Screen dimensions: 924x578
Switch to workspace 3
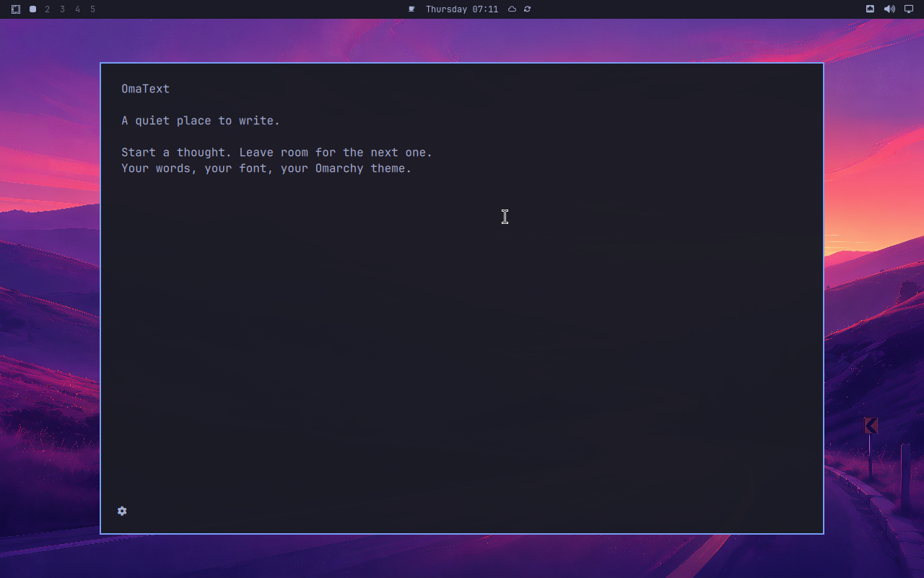tap(63, 9)
